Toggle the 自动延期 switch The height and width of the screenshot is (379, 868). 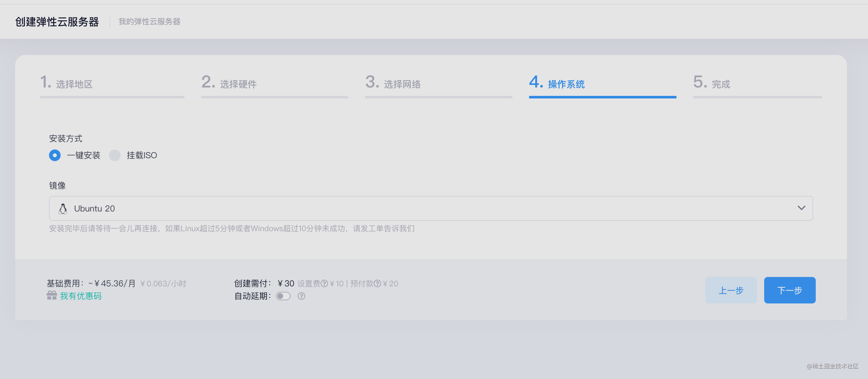click(283, 296)
